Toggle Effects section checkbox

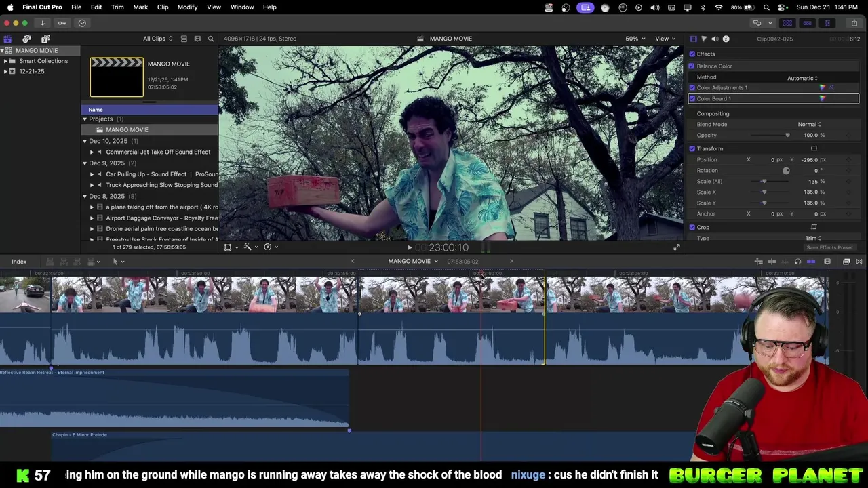point(692,54)
